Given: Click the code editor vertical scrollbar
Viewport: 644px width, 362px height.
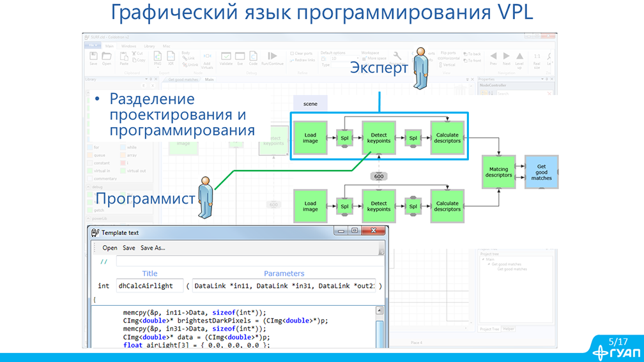Looking at the screenshot, I should point(379,329).
